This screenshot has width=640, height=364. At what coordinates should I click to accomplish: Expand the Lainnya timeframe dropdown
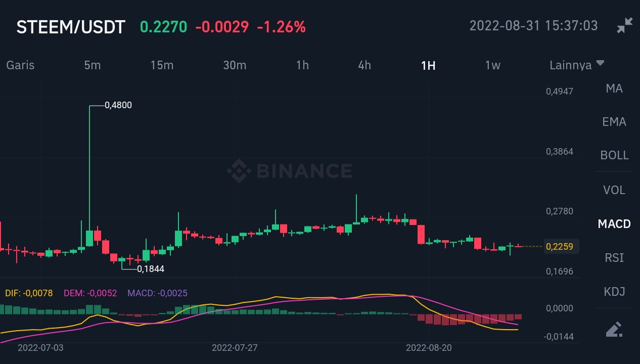point(577,65)
